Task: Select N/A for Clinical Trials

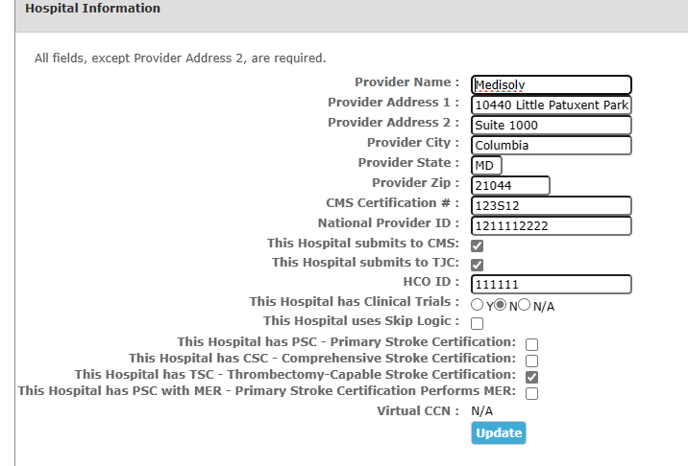Action: [524, 305]
